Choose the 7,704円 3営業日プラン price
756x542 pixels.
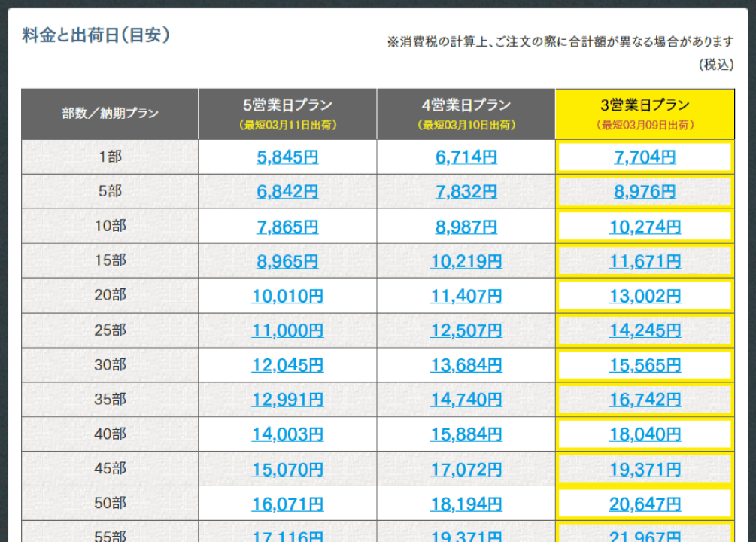point(645,157)
